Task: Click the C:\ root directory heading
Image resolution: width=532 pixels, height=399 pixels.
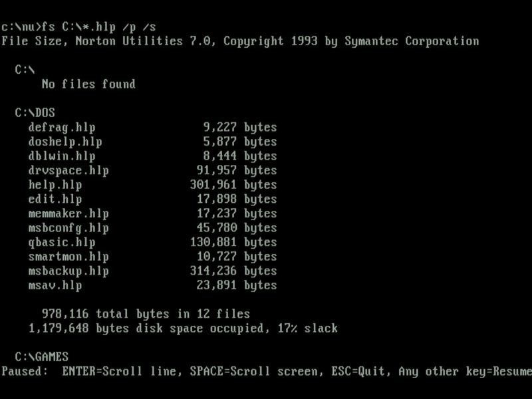Action: (x=25, y=70)
